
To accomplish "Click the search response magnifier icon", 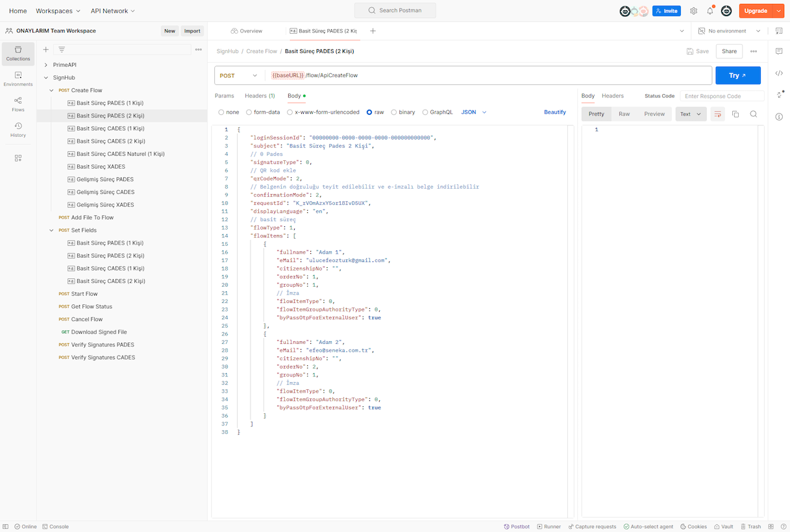I will pyautogui.click(x=754, y=114).
